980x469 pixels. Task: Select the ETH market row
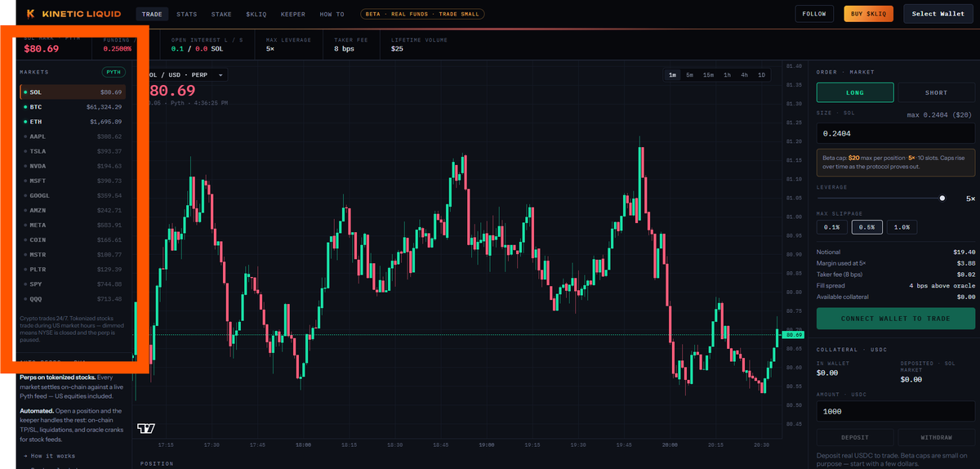click(x=73, y=122)
